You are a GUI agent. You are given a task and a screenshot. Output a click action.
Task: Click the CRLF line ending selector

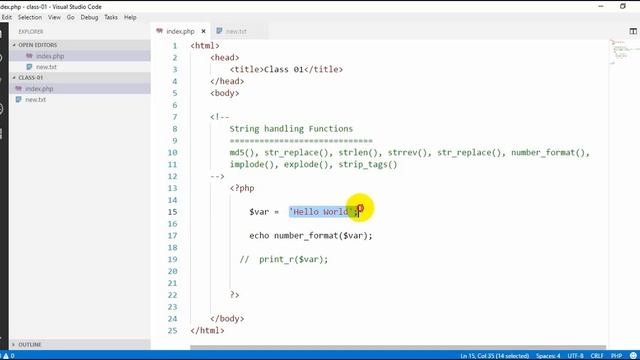[x=597, y=356]
